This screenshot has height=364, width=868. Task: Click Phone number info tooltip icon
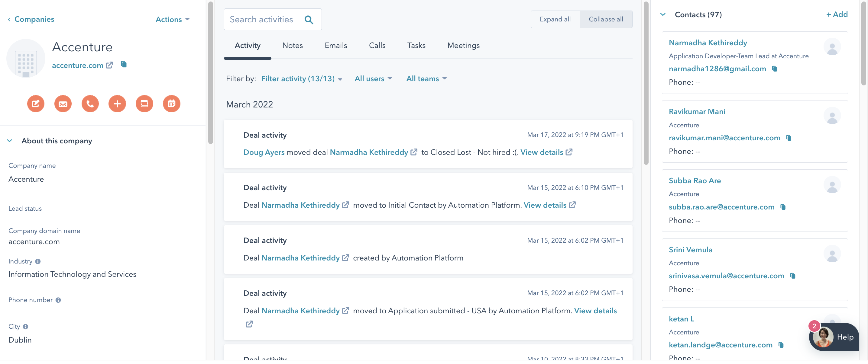(58, 300)
